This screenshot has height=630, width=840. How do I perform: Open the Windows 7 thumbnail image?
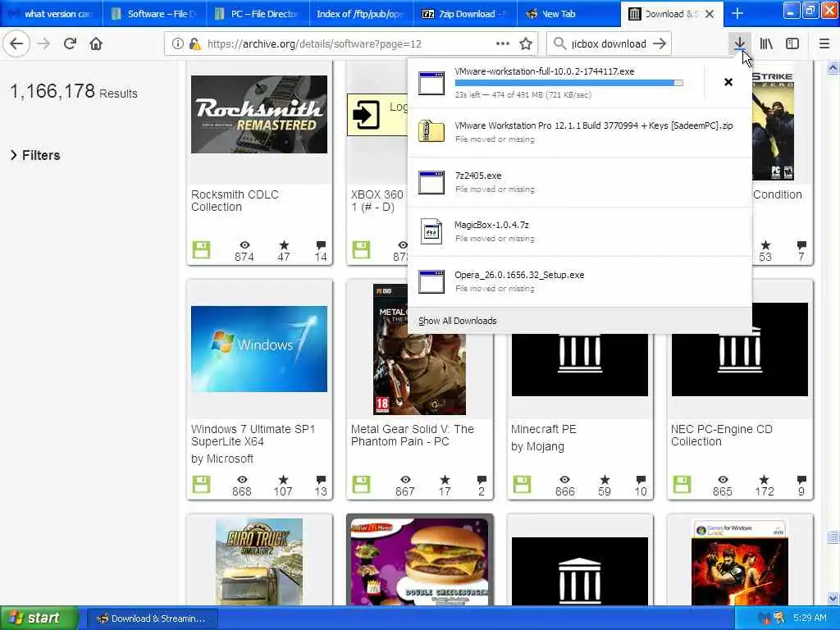[x=259, y=349]
